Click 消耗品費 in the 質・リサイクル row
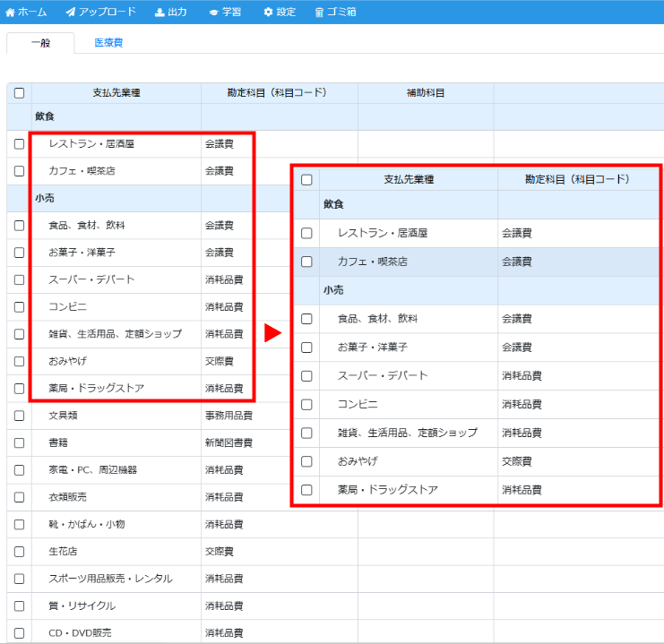Viewport: 664px width, 644px height. (224, 605)
